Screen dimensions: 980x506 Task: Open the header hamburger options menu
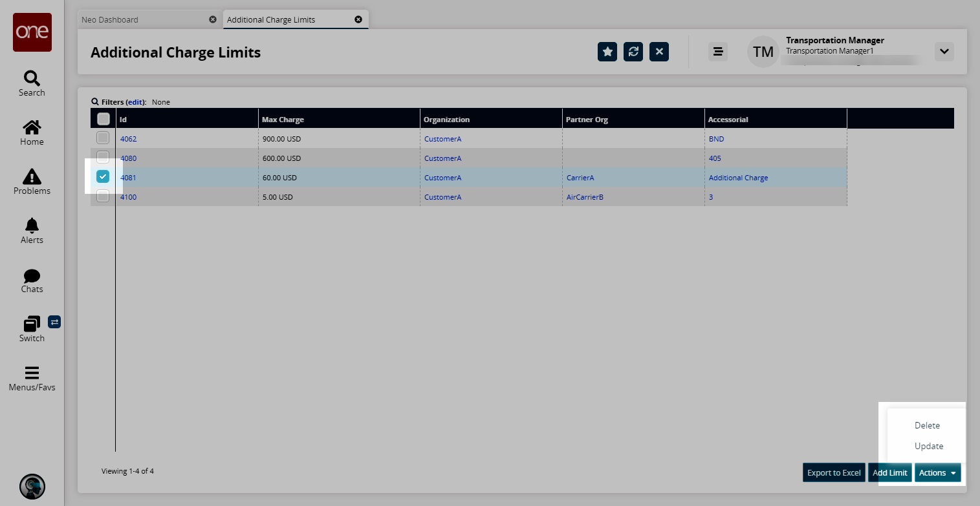click(x=717, y=52)
